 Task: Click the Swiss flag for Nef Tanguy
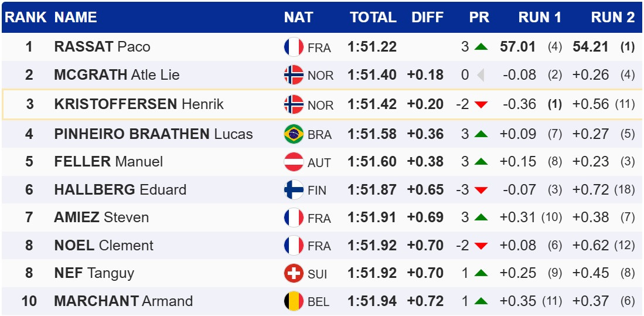(294, 273)
